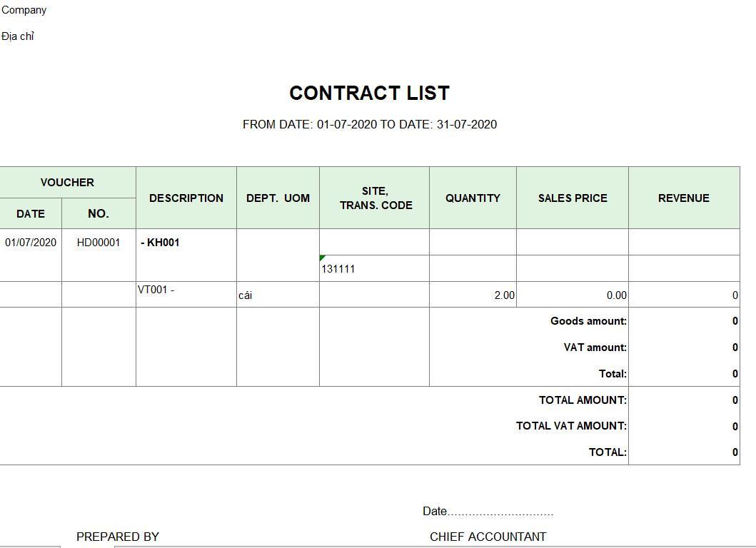Select the REVENUE column header

coord(683,198)
